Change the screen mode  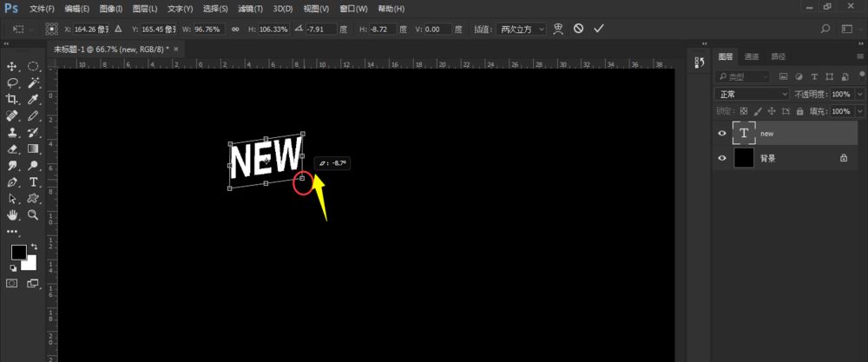(x=33, y=283)
